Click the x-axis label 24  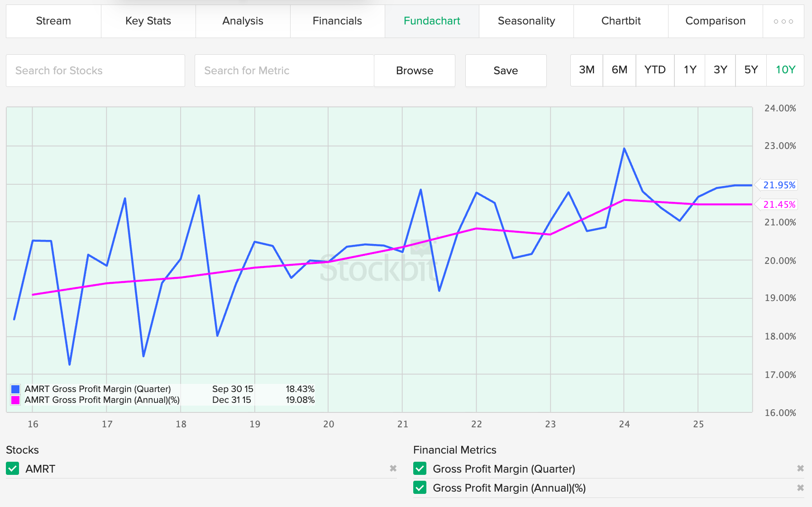[x=624, y=424]
